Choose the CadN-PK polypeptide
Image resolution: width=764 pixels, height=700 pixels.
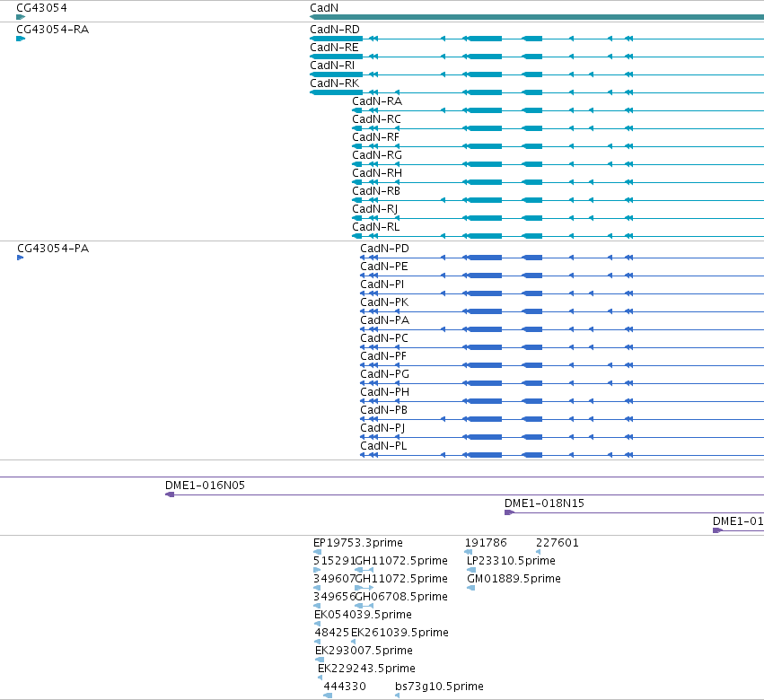384,302
